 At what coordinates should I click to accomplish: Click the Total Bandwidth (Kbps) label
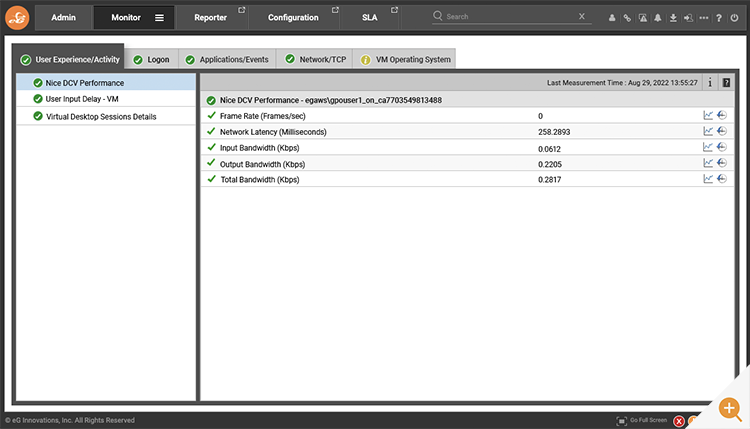click(x=260, y=179)
